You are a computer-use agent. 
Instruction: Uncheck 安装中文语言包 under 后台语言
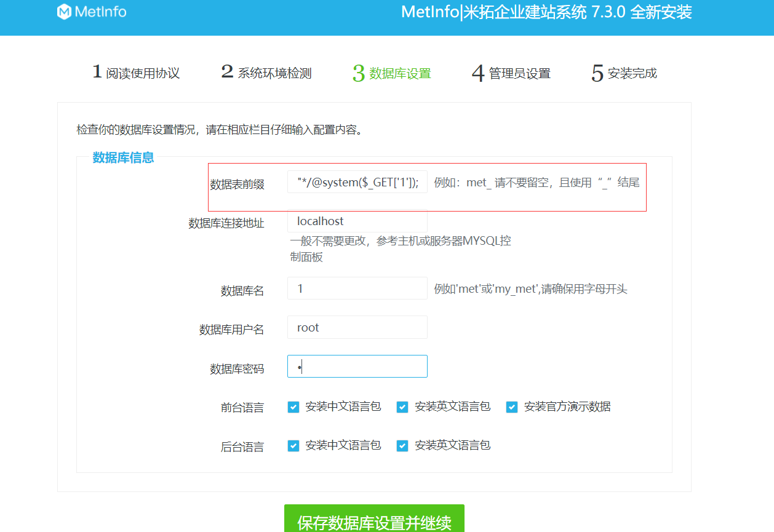[x=293, y=445]
